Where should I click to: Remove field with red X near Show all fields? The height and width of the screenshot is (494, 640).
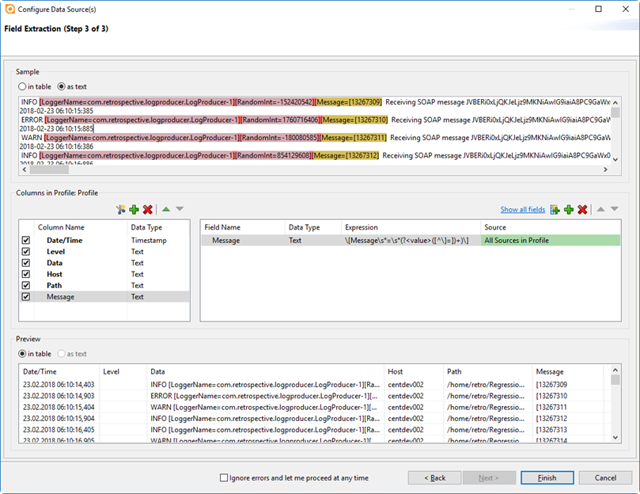[x=582, y=209]
